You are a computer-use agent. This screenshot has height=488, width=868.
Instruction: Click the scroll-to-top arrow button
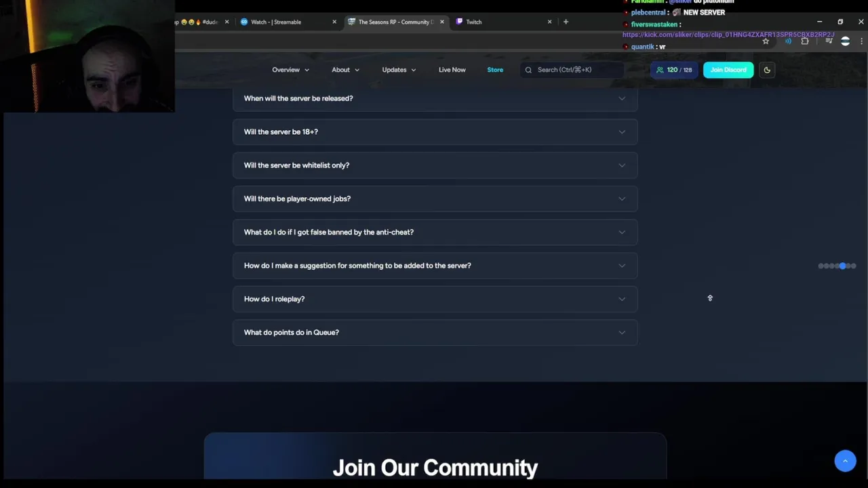[845, 461]
